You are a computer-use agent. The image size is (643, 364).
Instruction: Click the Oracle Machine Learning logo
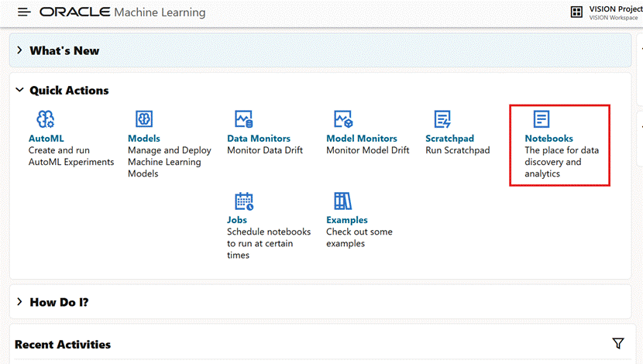coord(122,12)
